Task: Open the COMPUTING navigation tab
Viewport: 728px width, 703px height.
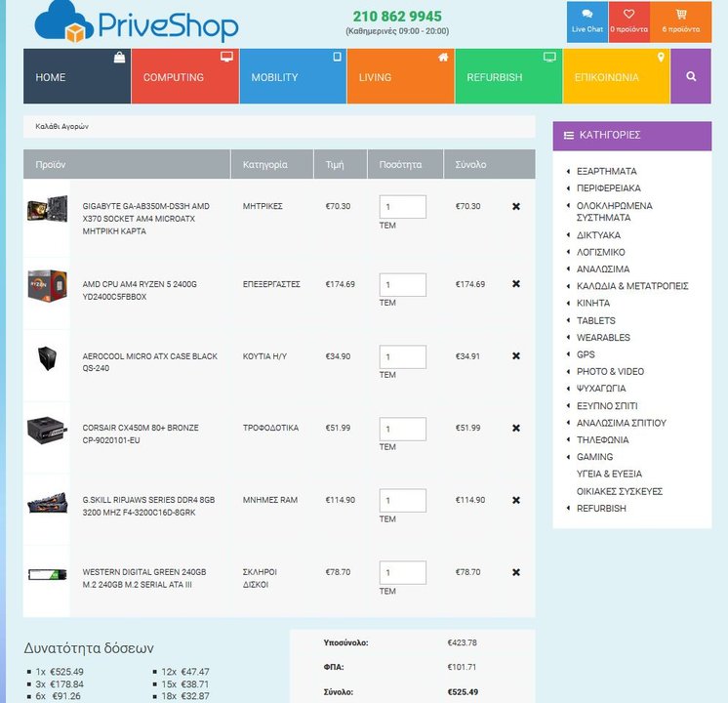Action: point(184,76)
